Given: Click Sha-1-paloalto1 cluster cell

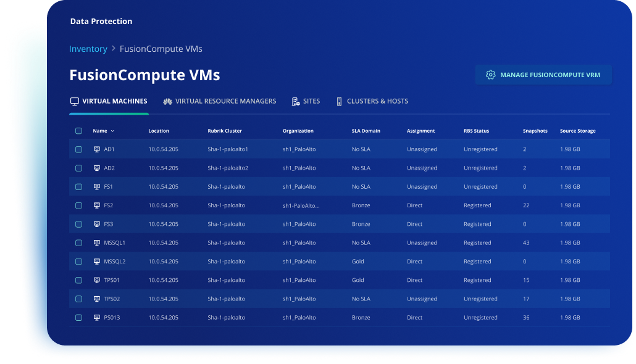Looking at the screenshot, I should click(228, 149).
